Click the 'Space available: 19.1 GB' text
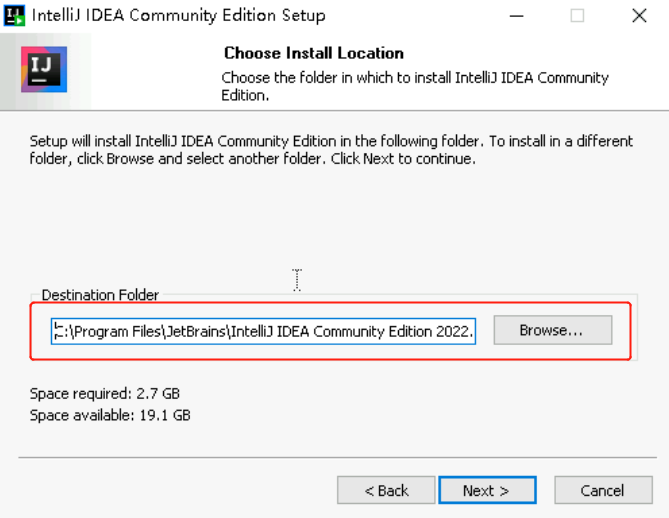The image size is (669, 518). tap(110, 415)
